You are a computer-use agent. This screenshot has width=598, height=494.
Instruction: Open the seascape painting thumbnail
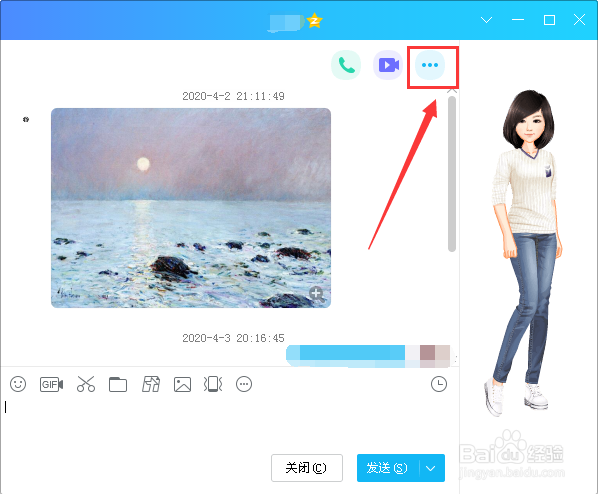(x=191, y=208)
